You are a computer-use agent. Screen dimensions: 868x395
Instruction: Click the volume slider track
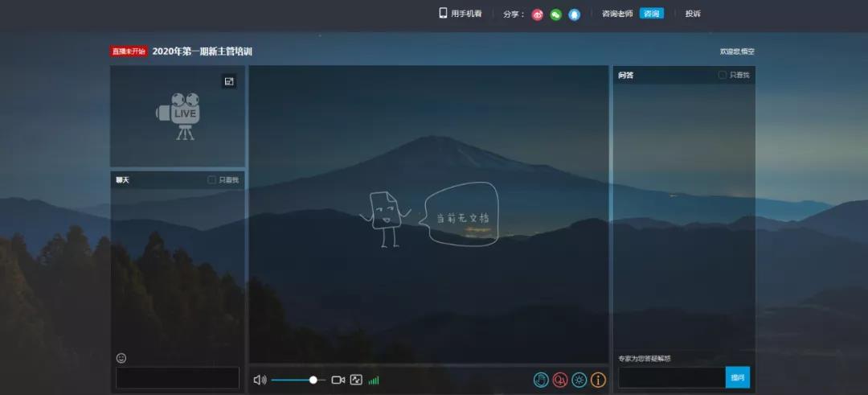pyautogui.click(x=293, y=380)
